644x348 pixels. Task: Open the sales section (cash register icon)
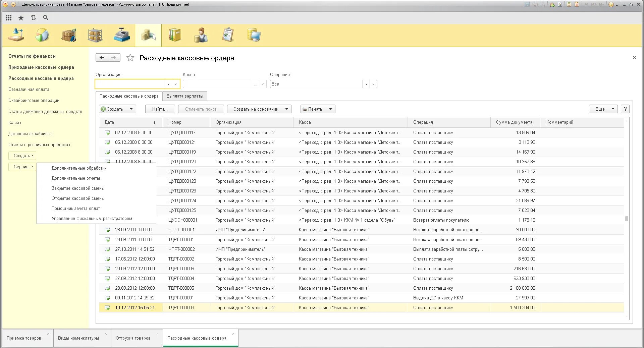[x=121, y=35]
